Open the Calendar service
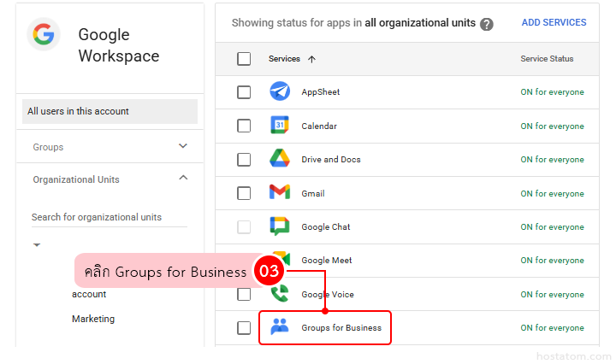616x364 pixels. 319,126
